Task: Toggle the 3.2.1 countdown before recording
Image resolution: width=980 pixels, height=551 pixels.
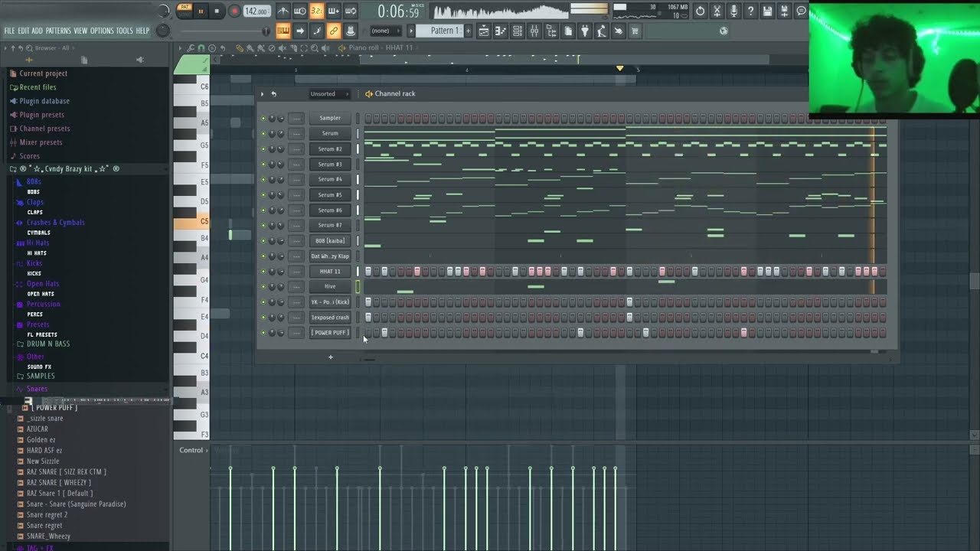Action: (316, 11)
